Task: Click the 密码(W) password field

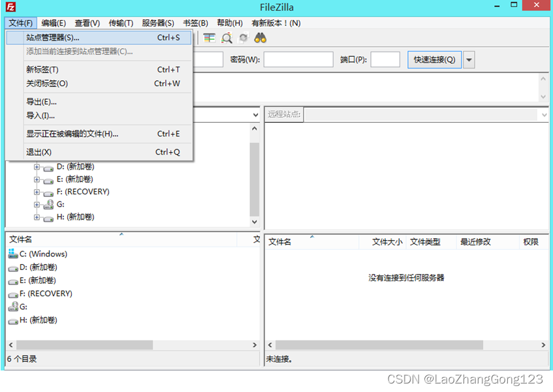Action: [298, 59]
